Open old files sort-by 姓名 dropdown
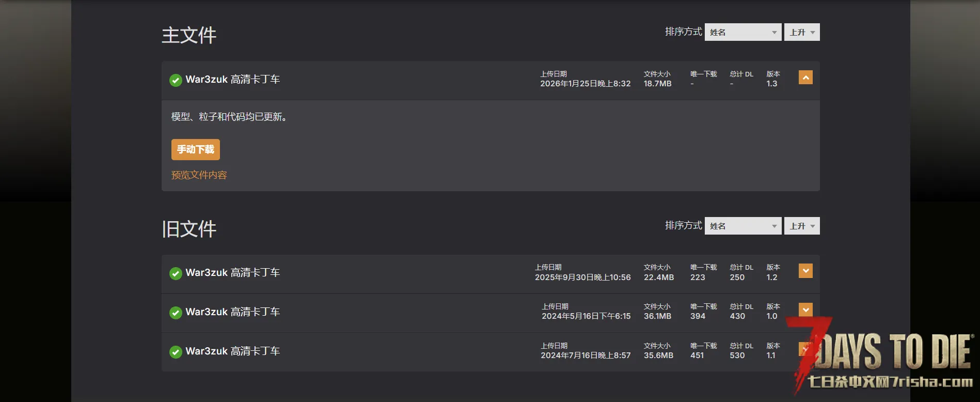 [x=742, y=226]
